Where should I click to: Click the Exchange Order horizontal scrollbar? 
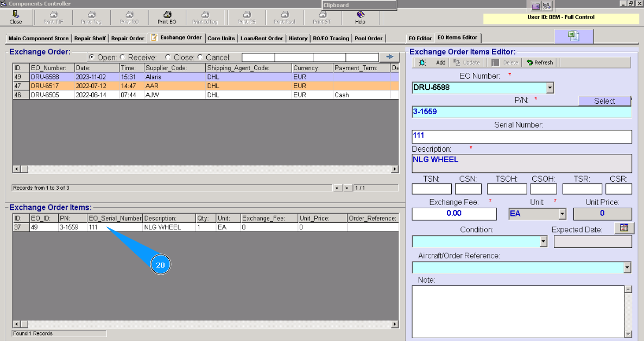tap(205, 169)
